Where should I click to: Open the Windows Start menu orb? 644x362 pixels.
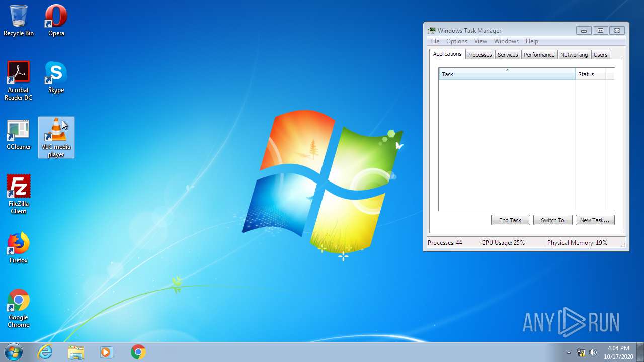pos(14,352)
